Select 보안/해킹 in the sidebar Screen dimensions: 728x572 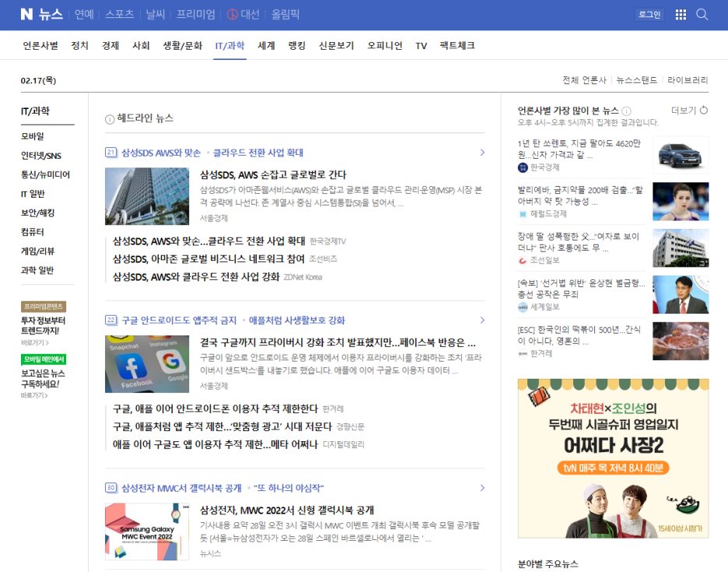pos(37,212)
